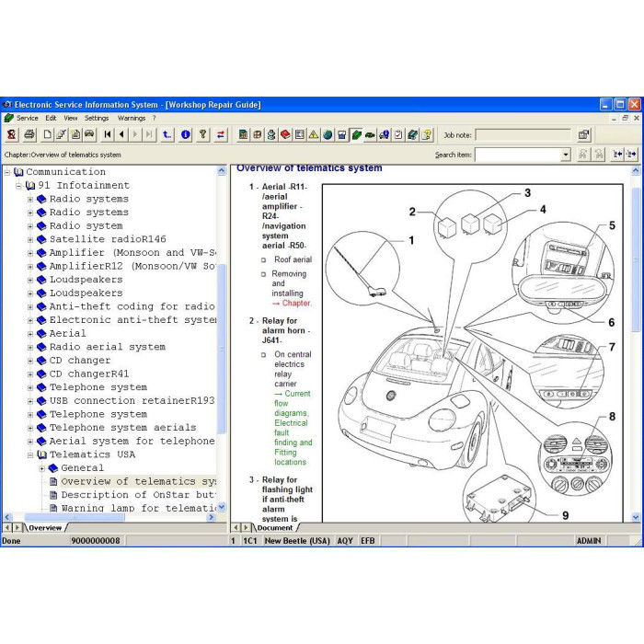
Task: Click the tree panel horizontal scrollbar thumb
Action: click(74, 517)
